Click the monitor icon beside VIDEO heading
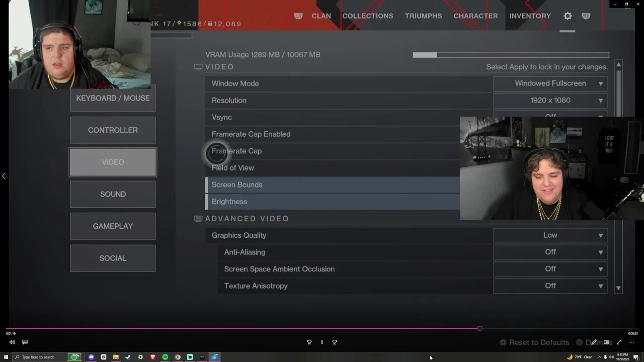 click(x=198, y=67)
